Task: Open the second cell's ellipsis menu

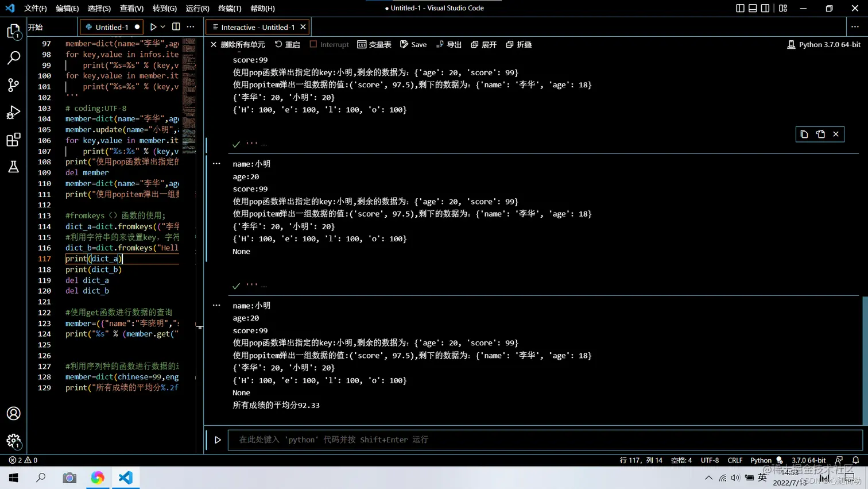Action: point(216,164)
